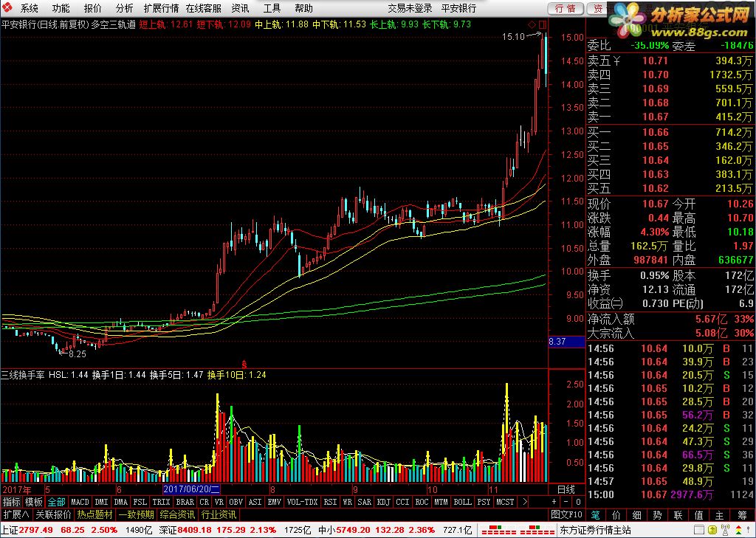Click the plus zoom button in indicator bar
Screen dimensions: 756x538
click(x=554, y=502)
